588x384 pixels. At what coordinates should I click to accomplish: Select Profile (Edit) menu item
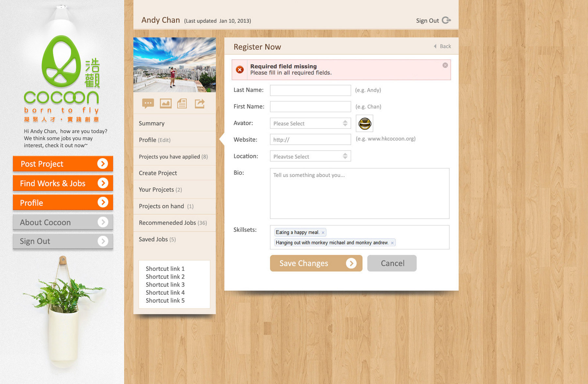point(175,140)
